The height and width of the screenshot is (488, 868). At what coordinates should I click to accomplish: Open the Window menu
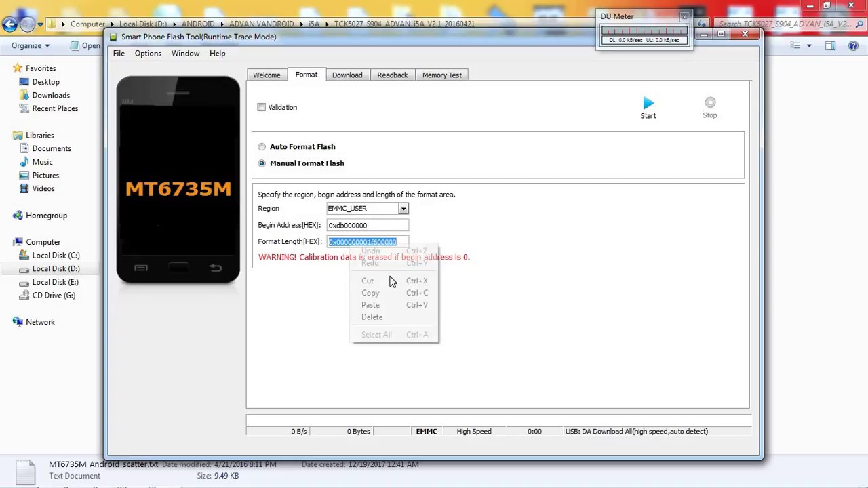185,54
